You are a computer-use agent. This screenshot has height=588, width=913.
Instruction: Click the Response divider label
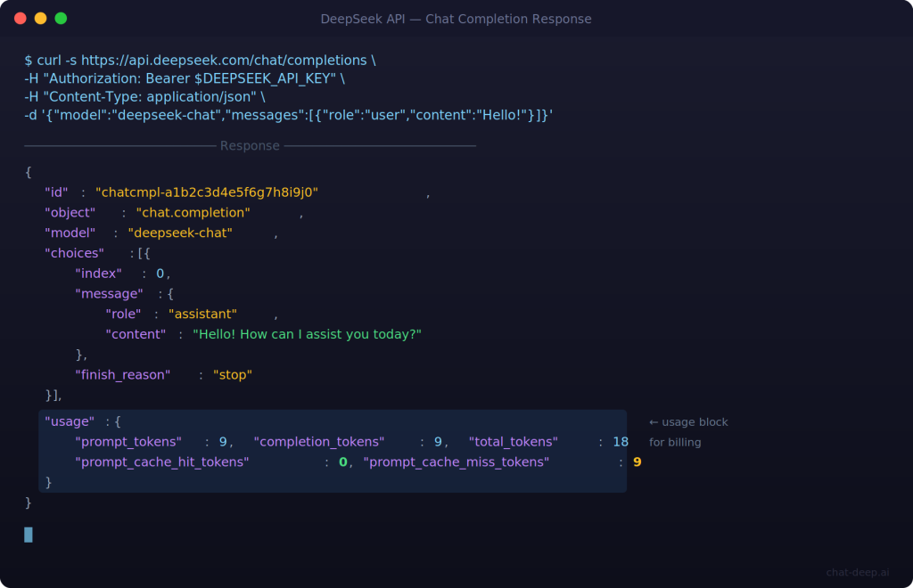[250, 145]
